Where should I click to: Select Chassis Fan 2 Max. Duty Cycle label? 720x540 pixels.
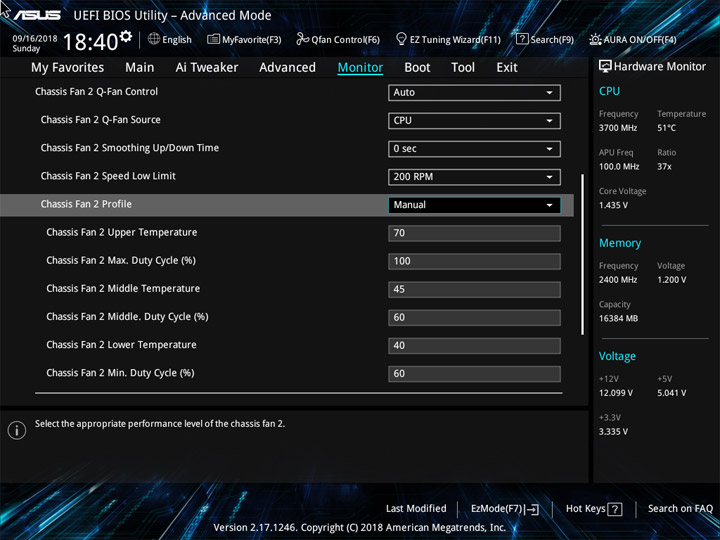coord(121,260)
